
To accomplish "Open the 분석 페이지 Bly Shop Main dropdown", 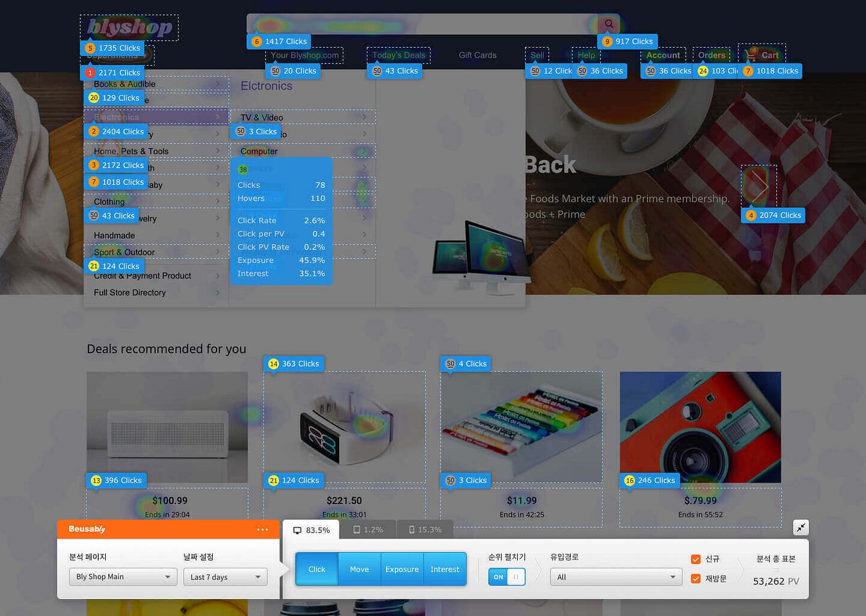I will (x=122, y=577).
